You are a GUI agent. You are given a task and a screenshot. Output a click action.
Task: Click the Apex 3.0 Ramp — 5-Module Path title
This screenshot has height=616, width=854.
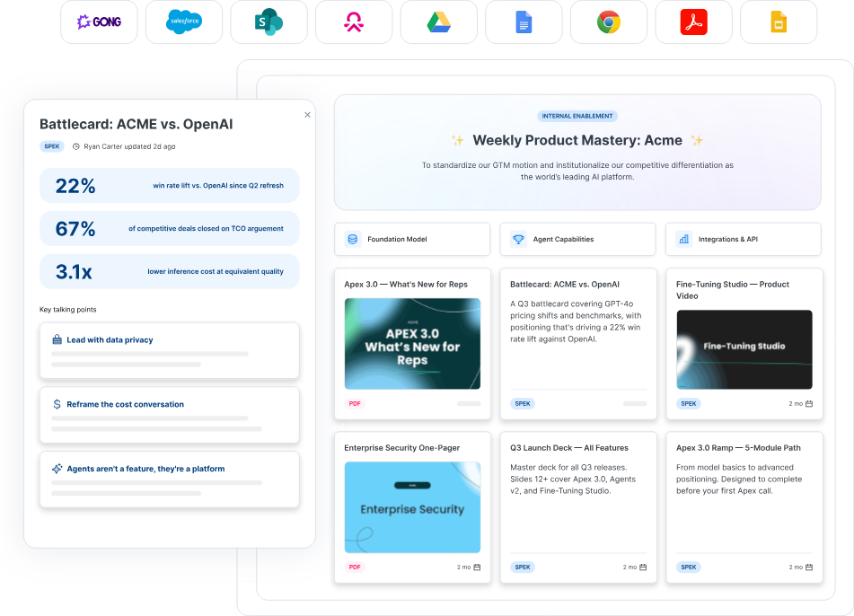click(x=738, y=448)
